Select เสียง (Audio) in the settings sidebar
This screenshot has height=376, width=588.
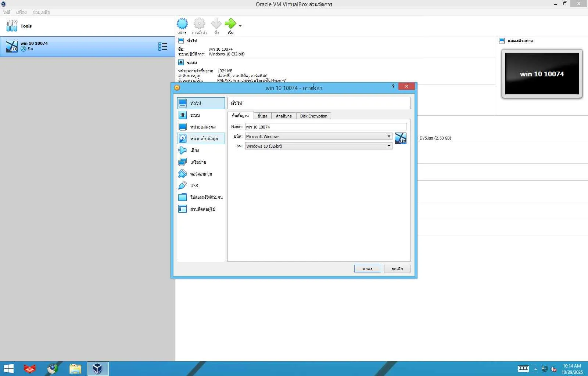tap(201, 150)
